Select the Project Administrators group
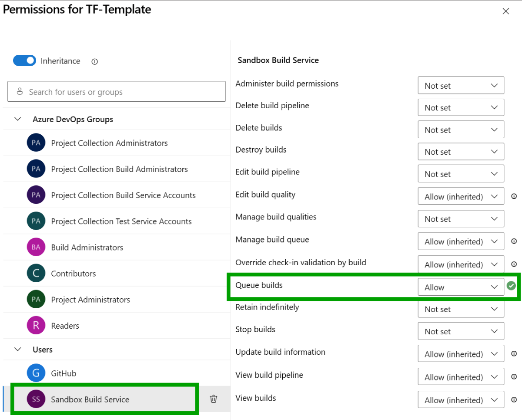The width and height of the screenshot is (522, 420). [x=117, y=300]
